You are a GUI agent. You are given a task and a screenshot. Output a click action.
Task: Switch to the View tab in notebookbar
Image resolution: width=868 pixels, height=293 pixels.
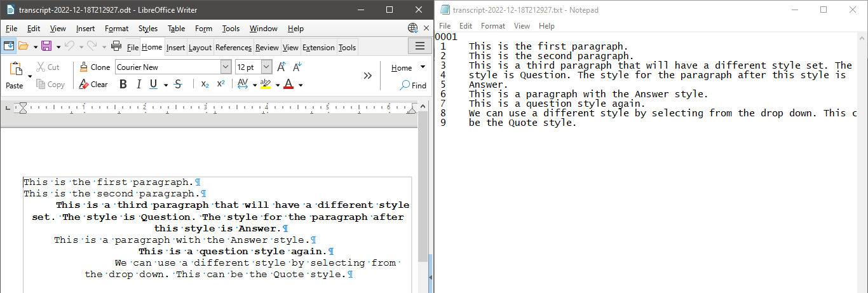pos(290,48)
